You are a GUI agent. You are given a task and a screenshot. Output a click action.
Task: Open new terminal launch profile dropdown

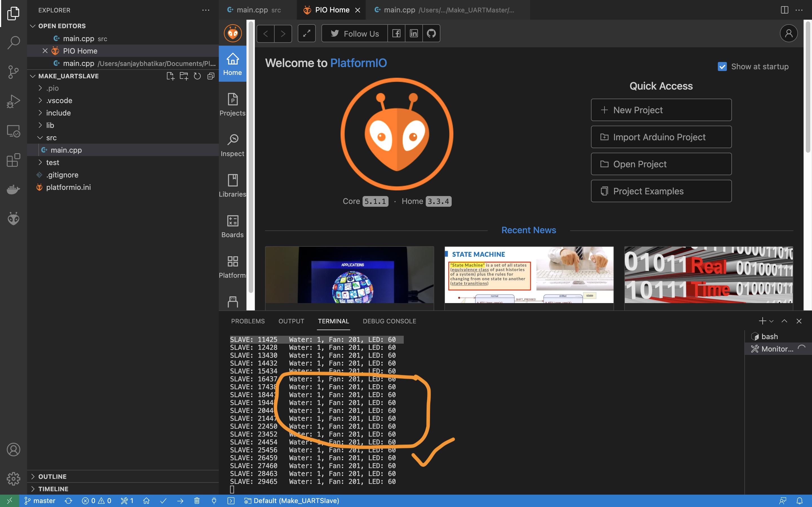click(x=771, y=321)
